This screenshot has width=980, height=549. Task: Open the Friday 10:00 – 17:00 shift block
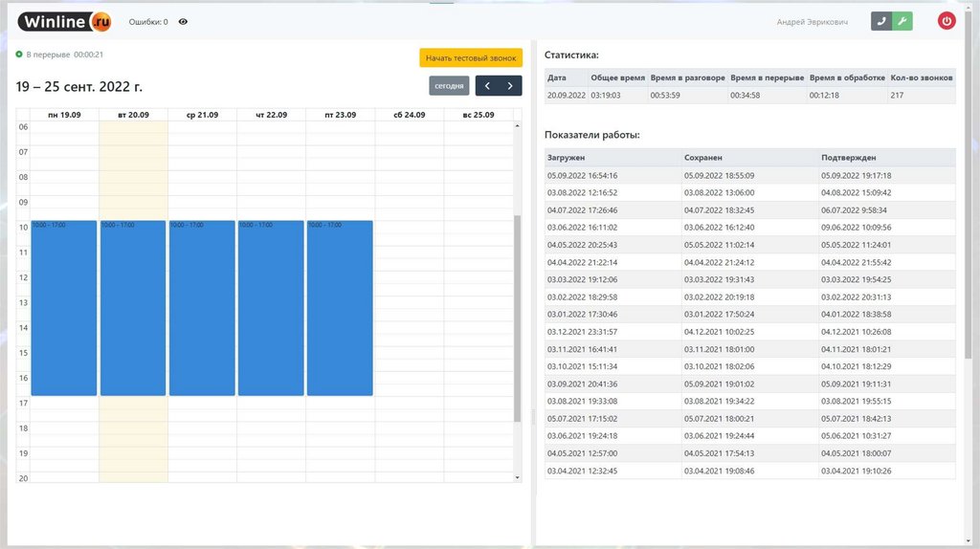point(340,306)
